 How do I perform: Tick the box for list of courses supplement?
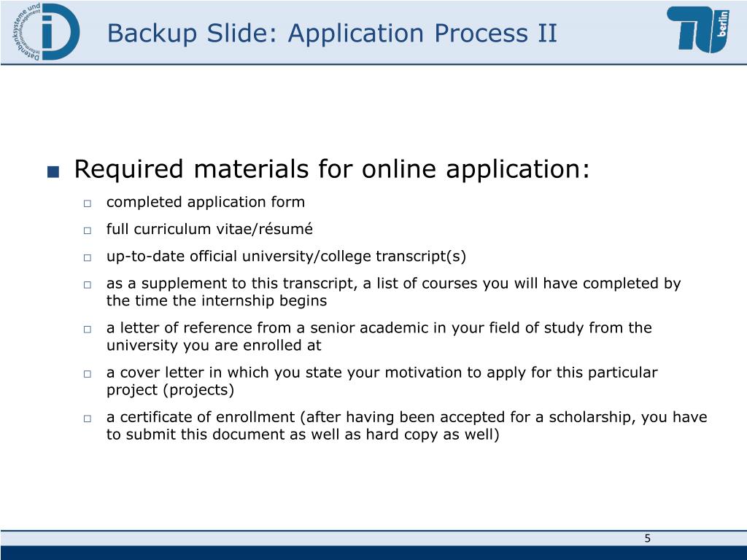[87, 285]
